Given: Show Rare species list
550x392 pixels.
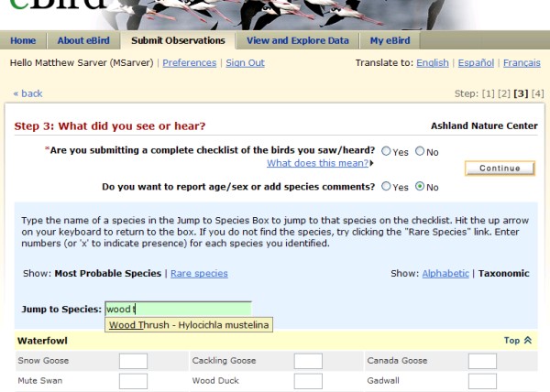Looking at the screenshot, I should (x=199, y=273).
